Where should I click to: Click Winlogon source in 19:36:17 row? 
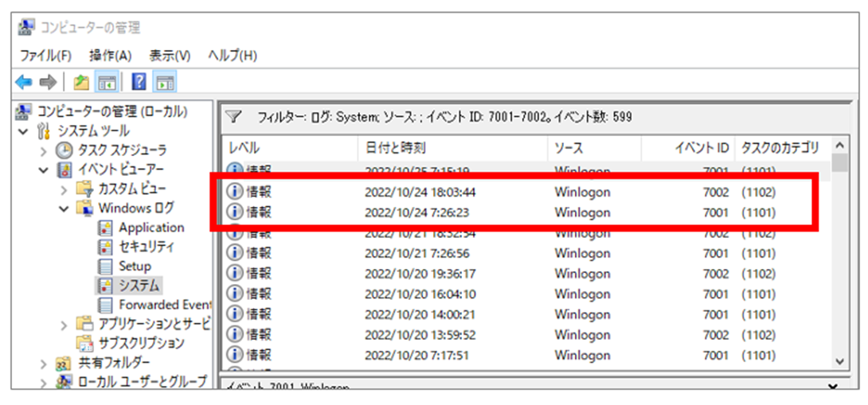tap(582, 274)
